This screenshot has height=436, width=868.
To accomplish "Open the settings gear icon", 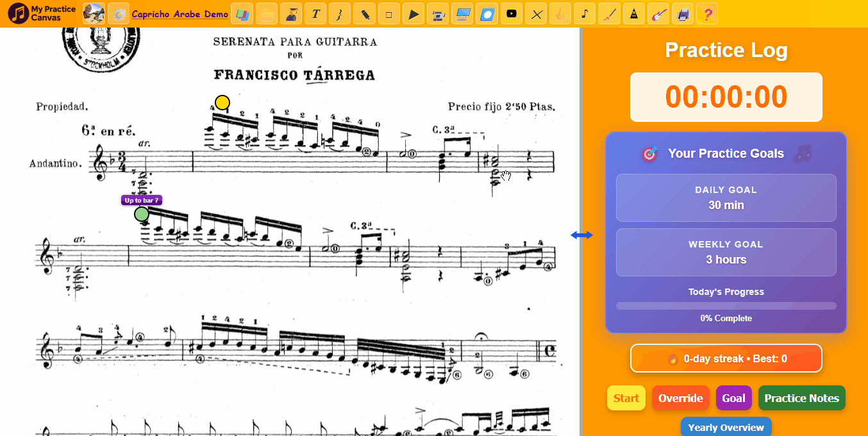I will click(x=119, y=13).
